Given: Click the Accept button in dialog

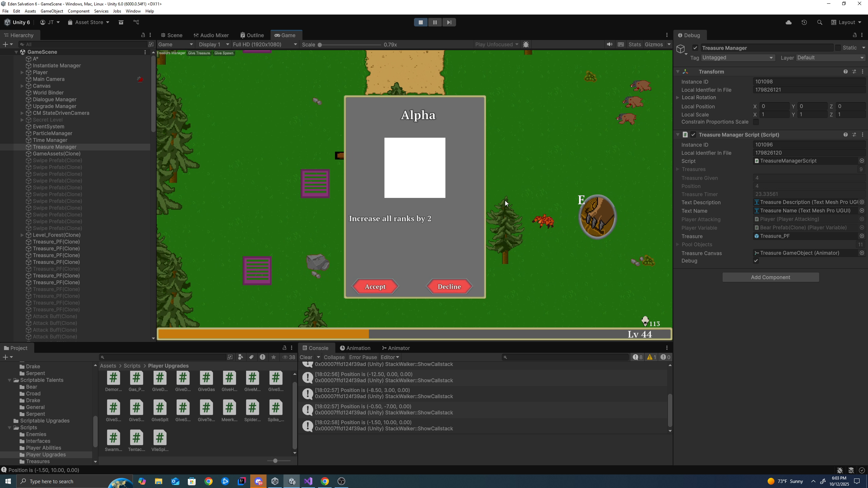Looking at the screenshot, I should pos(375,287).
